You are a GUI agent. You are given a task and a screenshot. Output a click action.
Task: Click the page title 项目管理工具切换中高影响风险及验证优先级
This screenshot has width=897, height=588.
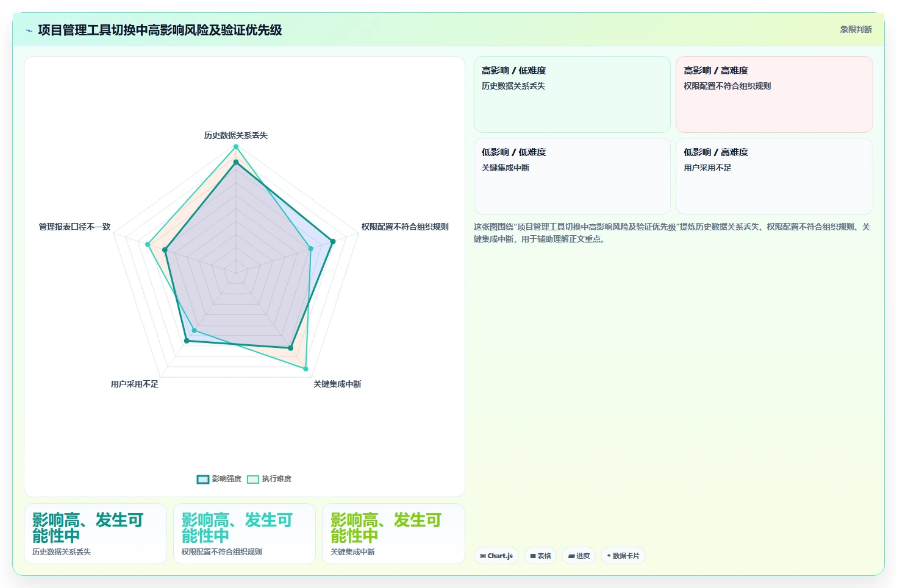coord(160,30)
